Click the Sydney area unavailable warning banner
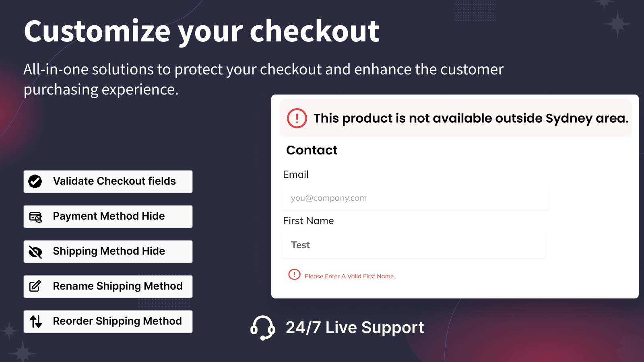Image resolution: width=644 pixels, height=362 pixels. [x=455, y=118]
